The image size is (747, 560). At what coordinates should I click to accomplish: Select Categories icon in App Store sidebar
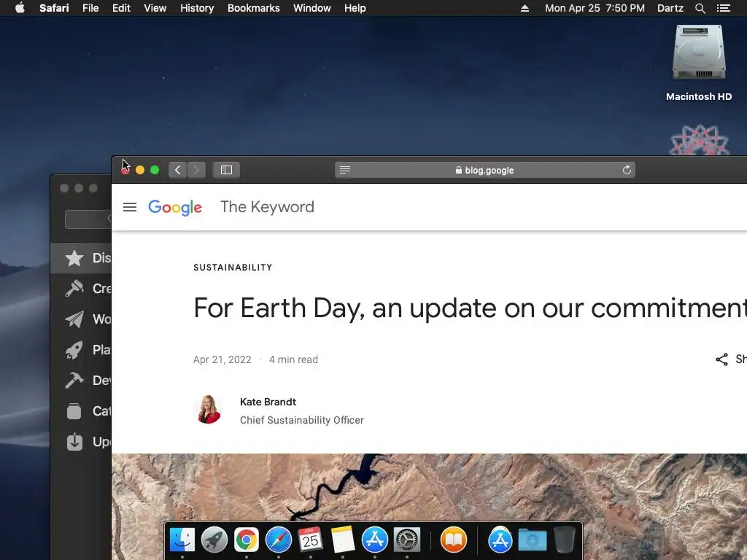74,411
